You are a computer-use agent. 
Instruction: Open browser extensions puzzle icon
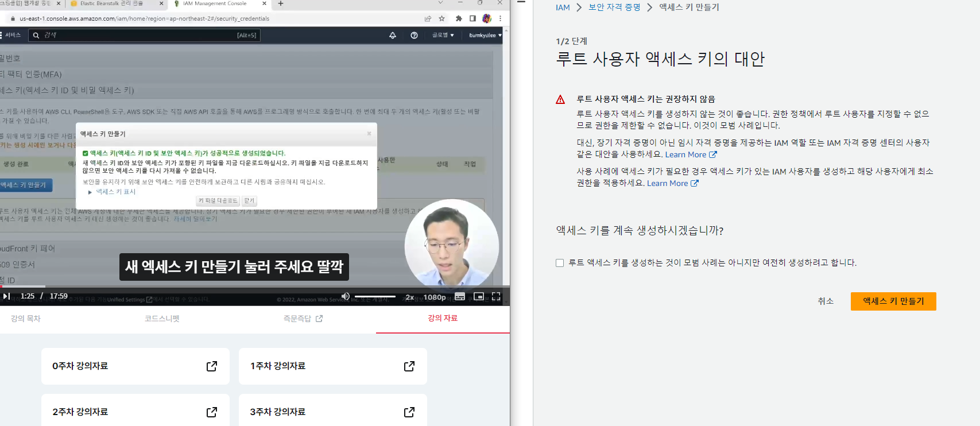point(459,18)
